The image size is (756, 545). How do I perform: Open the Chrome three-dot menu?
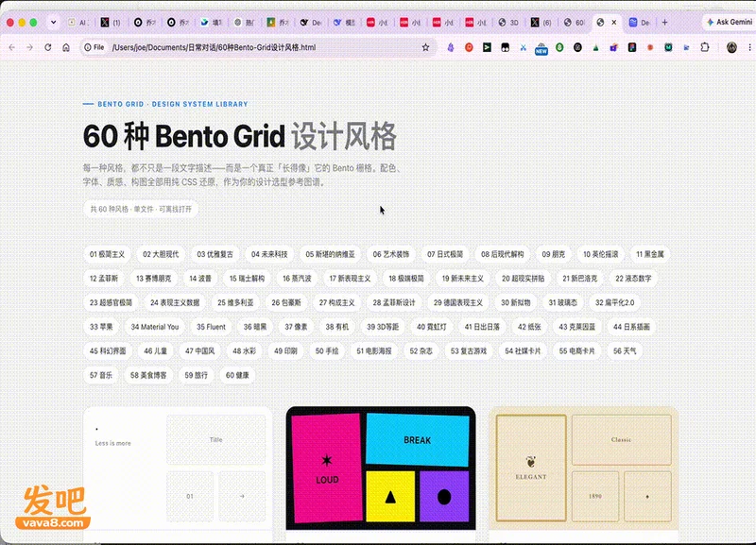click(x=749, y=47)
